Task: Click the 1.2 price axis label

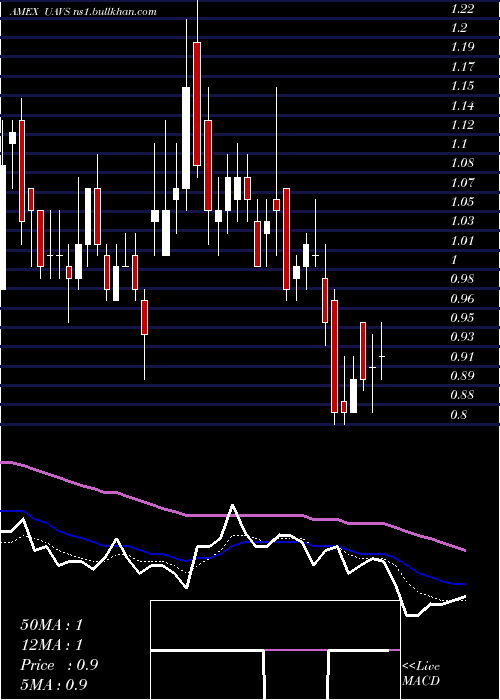Action: tap(459, 28)
